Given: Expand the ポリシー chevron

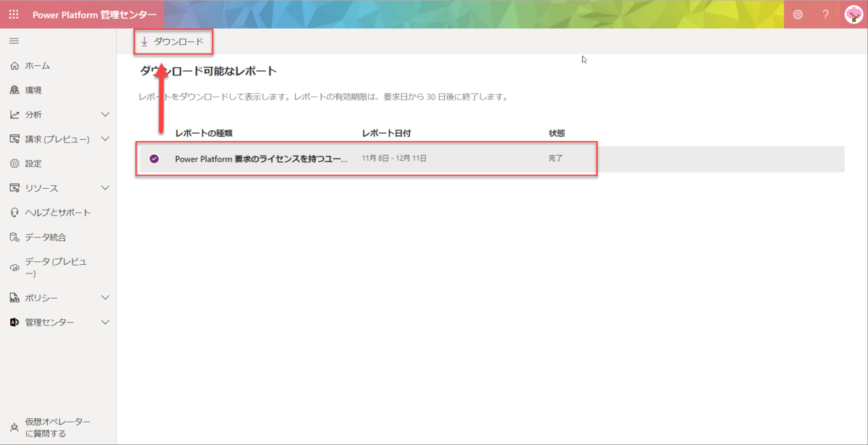Looking at the screenshot, I should [105, 298].
